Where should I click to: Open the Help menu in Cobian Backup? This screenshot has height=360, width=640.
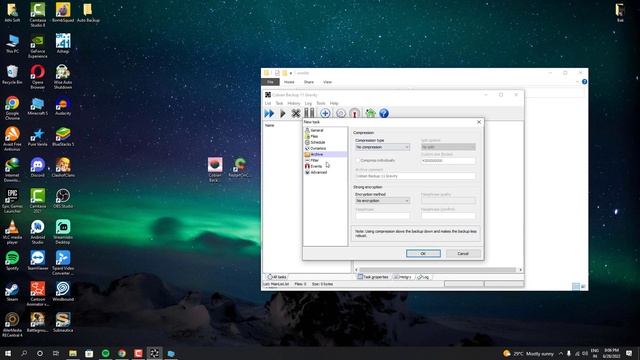(x=334, y=103)
